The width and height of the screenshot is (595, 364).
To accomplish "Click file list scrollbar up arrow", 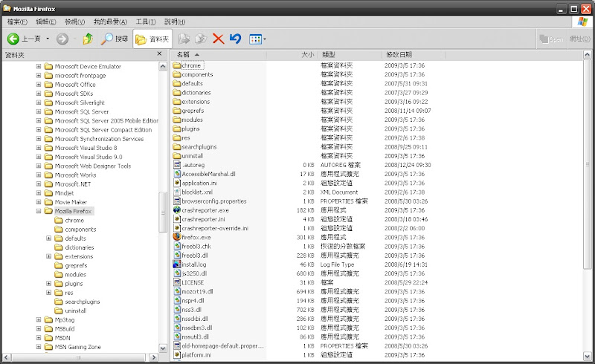I will [x=587, y=55].
